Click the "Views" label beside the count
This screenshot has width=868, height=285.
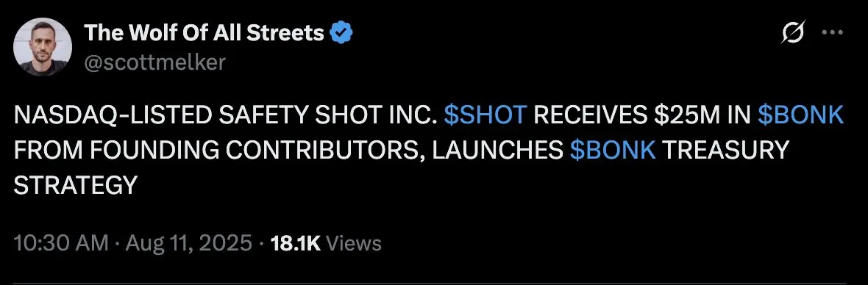(354, 243)
